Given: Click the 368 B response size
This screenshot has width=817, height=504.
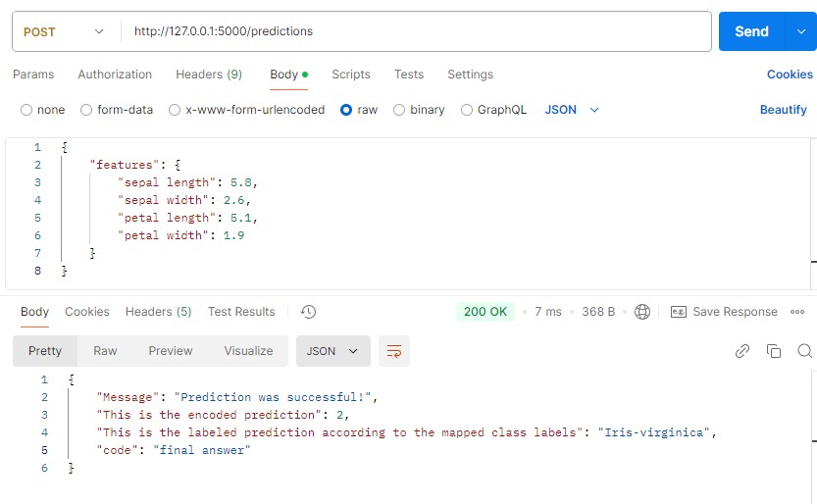Looking at the screenshot, I should tap(598, 312).
